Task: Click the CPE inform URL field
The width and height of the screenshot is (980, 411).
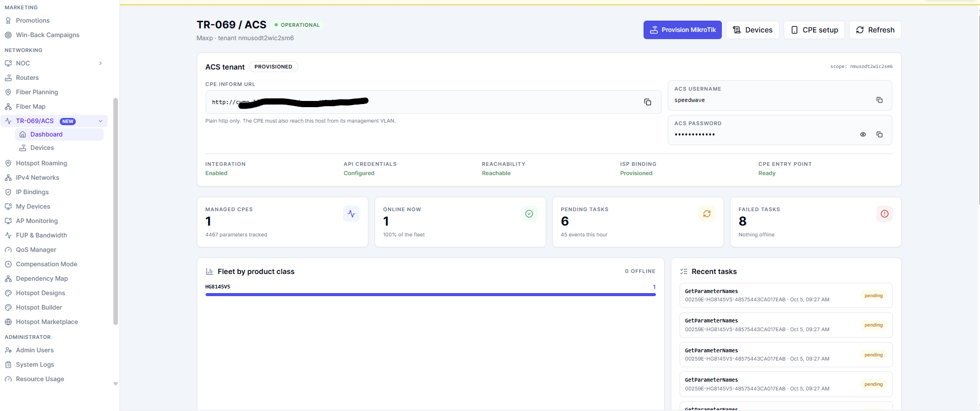Action: tap(433, 102)
